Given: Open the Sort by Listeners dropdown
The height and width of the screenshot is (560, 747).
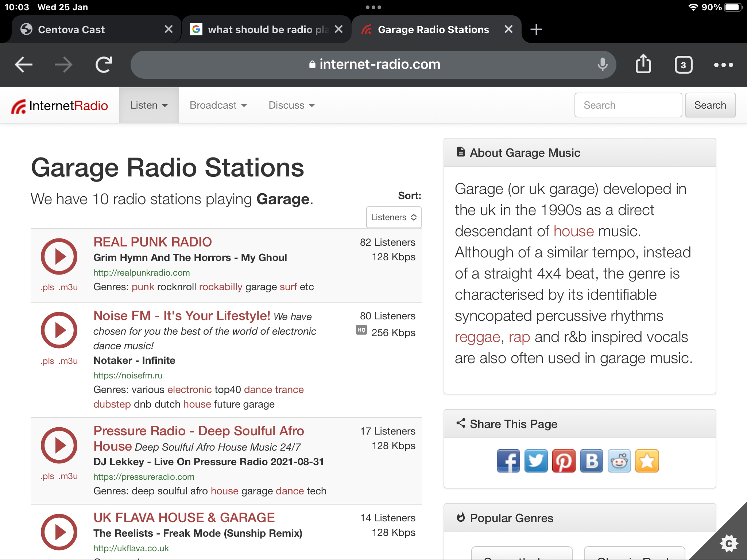Looking at the screenshot, I should (x=394, y=217).
